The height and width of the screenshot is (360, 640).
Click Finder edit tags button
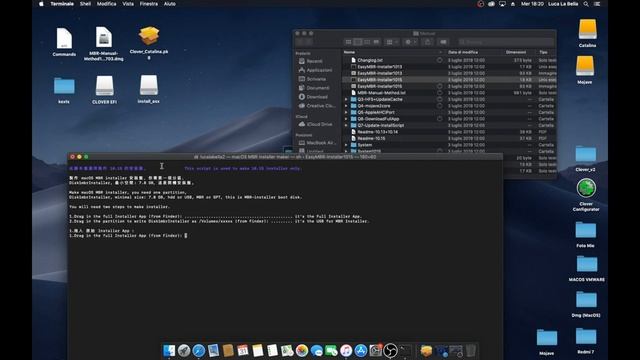[443, 42]
